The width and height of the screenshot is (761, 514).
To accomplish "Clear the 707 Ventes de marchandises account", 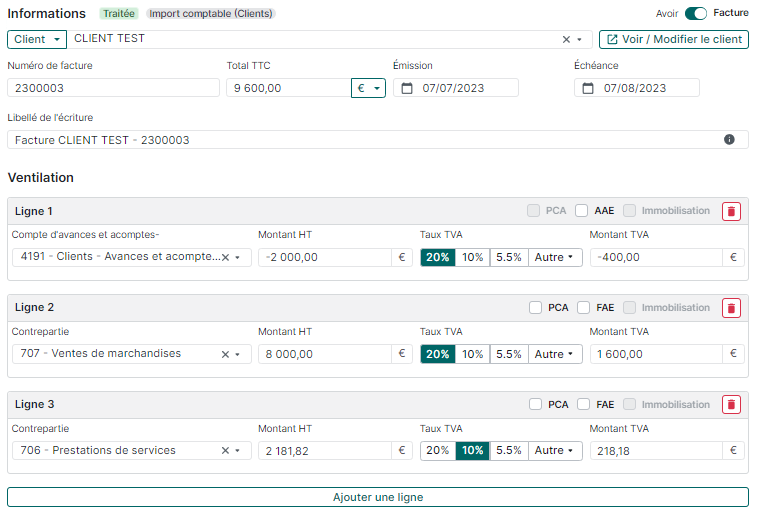I will click(225, 354).
